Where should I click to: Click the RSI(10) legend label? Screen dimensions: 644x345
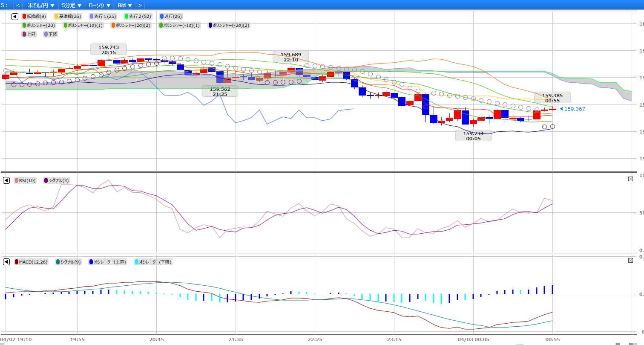click(x=25, y=180)
